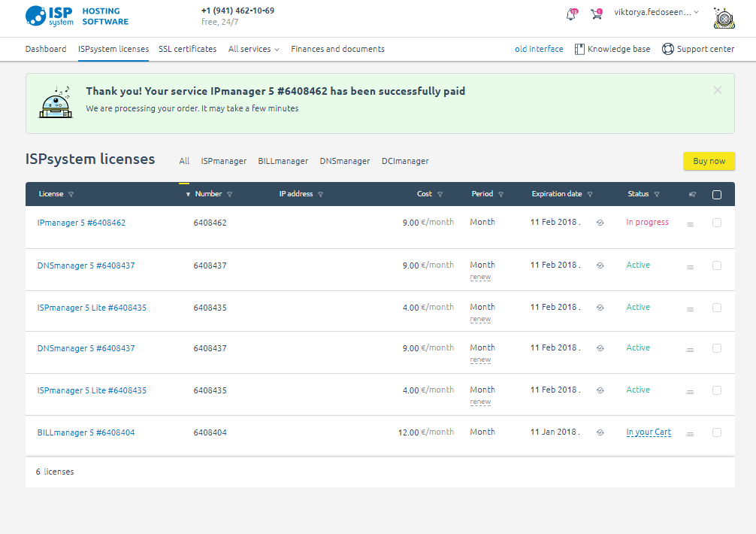Open ISPsystem licenses tab

tap(113, 49)
